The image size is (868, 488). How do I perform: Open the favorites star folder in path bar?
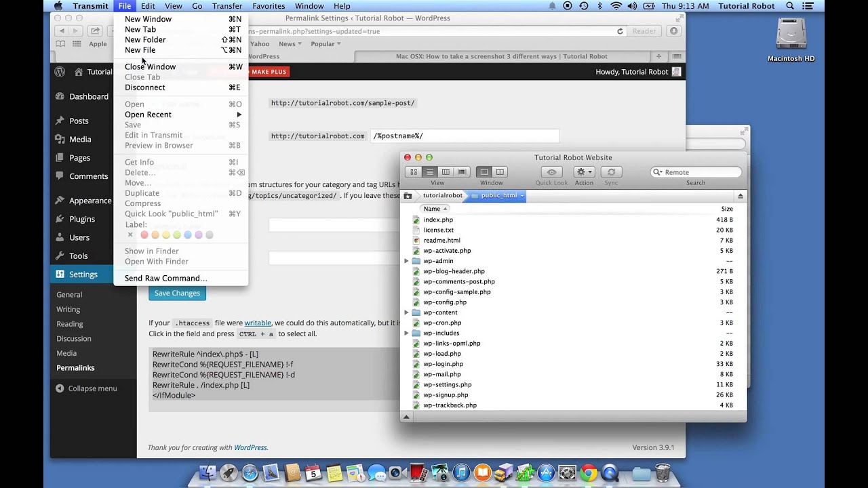point(408,196)
